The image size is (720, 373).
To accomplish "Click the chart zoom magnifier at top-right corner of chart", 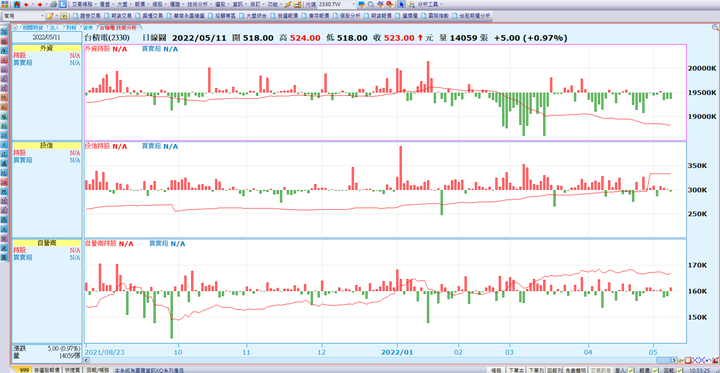I will tap(714, 28).
